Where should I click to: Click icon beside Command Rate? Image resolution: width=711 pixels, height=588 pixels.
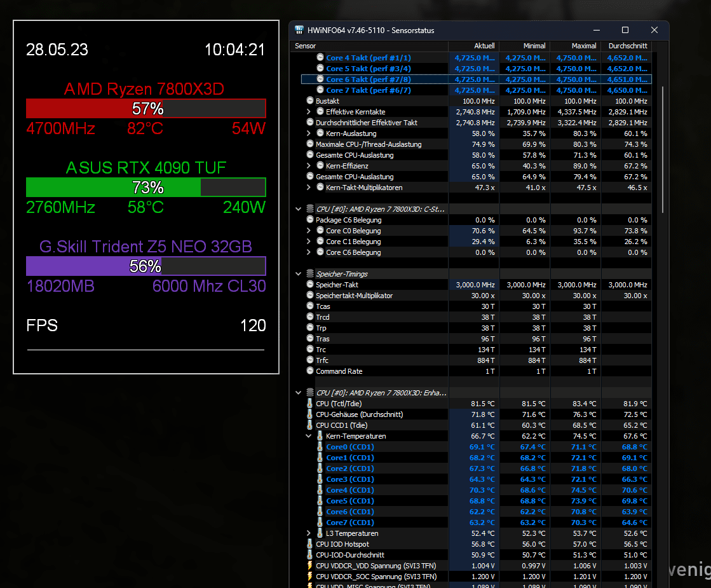(310, 371)
